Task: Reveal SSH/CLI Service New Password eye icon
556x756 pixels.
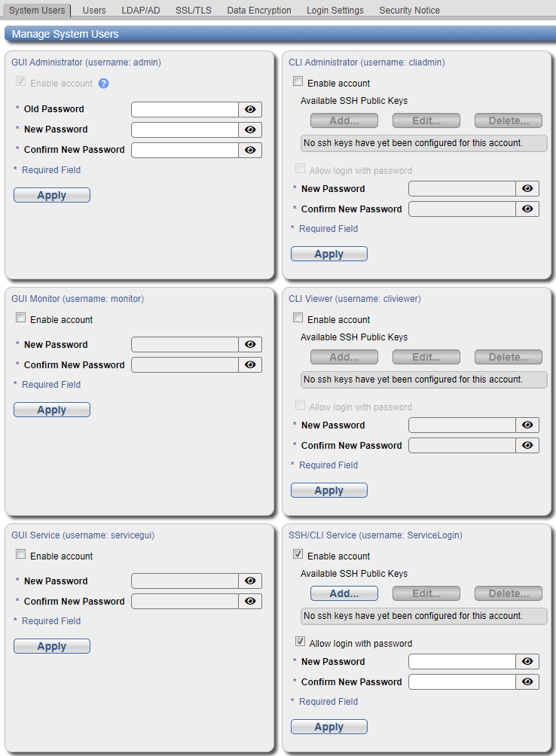Action: [x=527, y=662]
